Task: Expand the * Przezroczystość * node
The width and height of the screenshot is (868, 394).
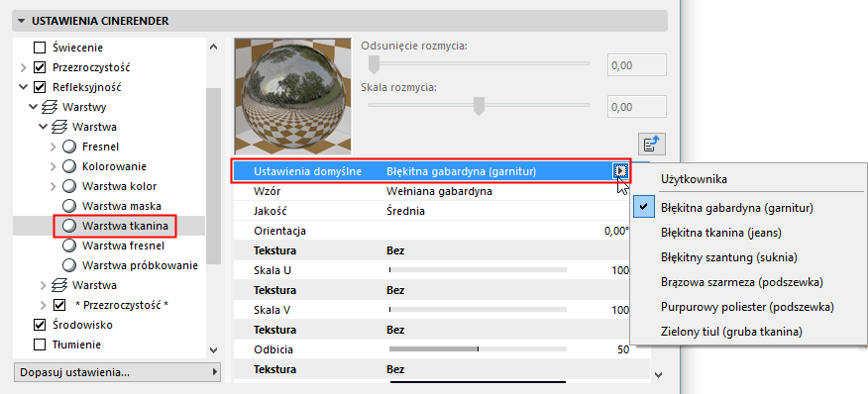Action: coord(44,305)
